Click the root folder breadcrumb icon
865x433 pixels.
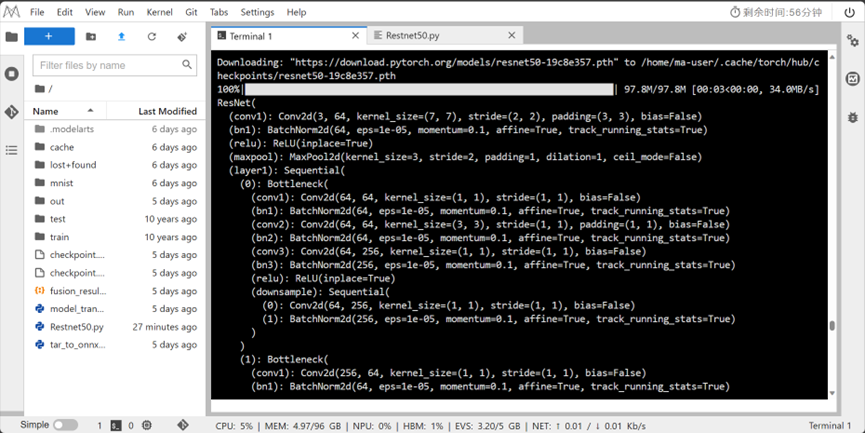pos(40,88)
